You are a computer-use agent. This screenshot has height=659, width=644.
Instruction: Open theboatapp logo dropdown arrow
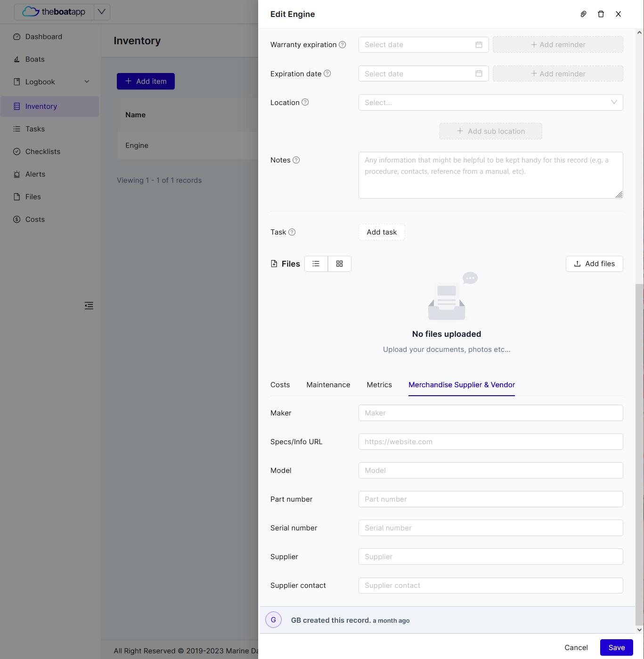click(102, 12)
